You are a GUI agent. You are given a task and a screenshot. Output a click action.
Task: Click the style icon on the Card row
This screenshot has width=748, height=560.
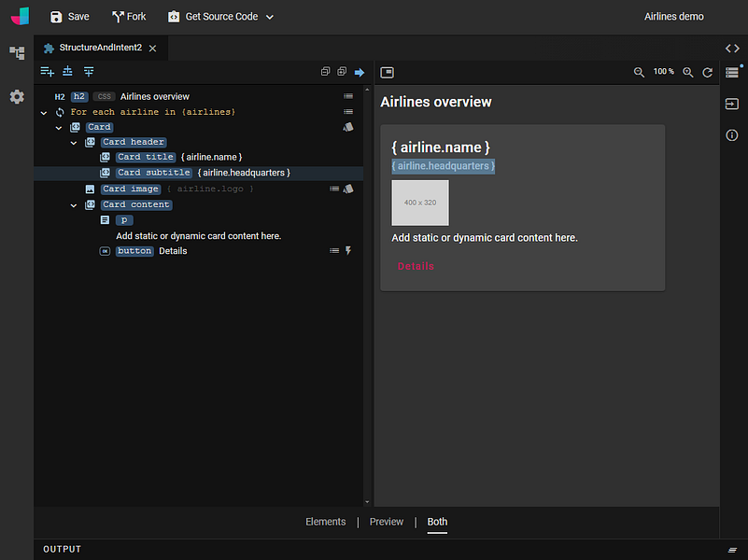[x=348, y=127]
